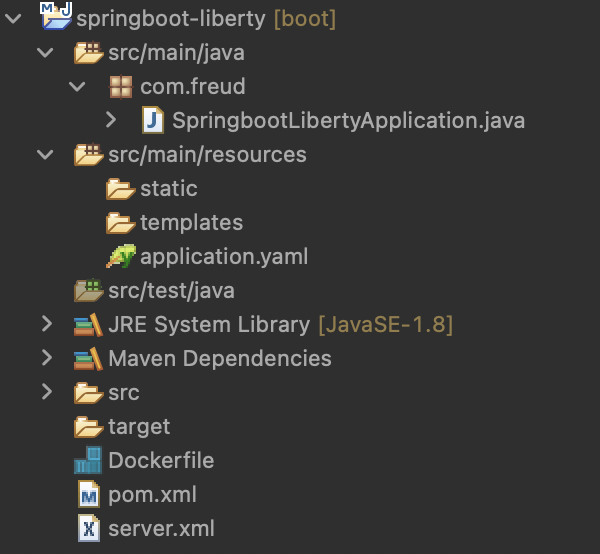The image size is (600, 554).
Task: Select the src folder label
Action: 124,393
